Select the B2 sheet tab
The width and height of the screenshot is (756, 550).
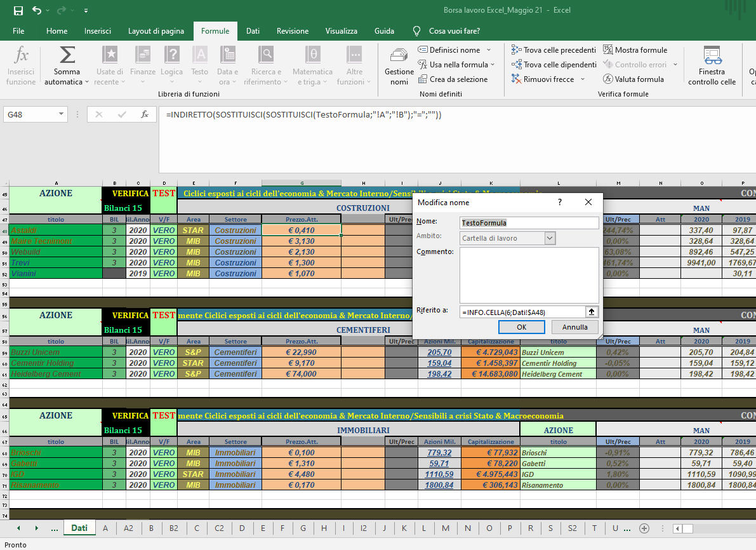173,528
